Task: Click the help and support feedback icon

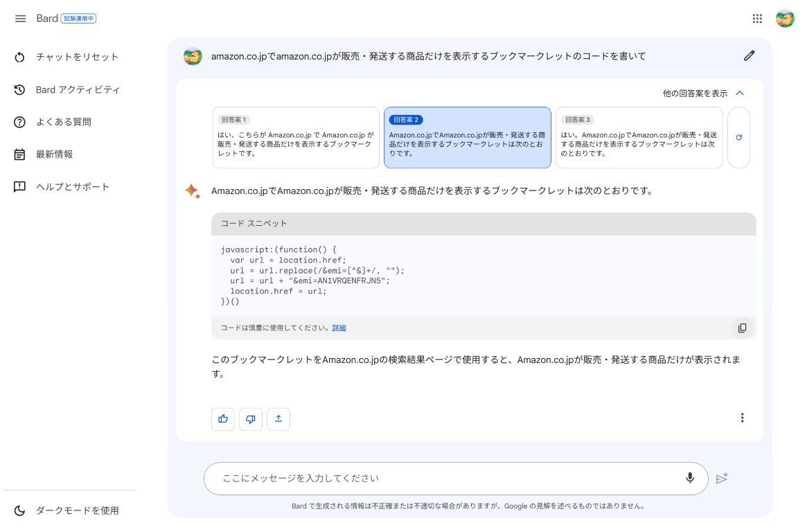Action: (19, 187)
